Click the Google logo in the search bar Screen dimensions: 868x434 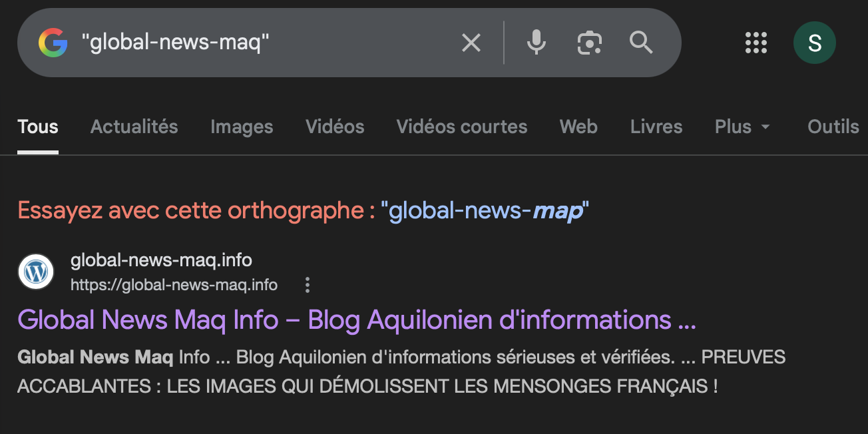coord(53,43)
